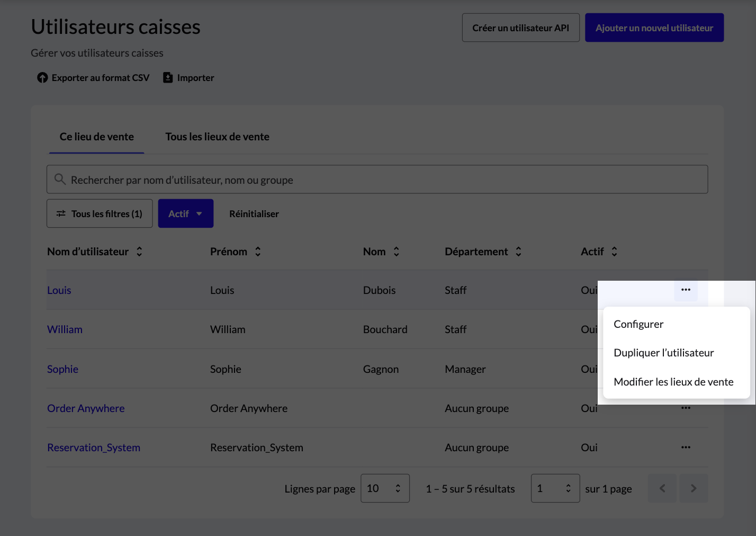
Task: Open the Order Anywhere user link
Action: click(x=86, y=408)
